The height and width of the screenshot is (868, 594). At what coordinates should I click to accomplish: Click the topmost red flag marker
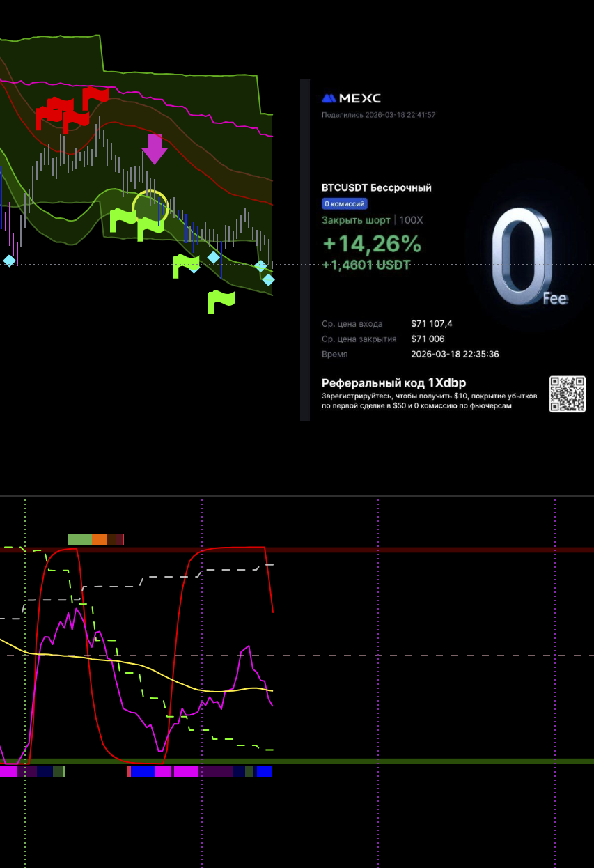(x=95, y=96)
